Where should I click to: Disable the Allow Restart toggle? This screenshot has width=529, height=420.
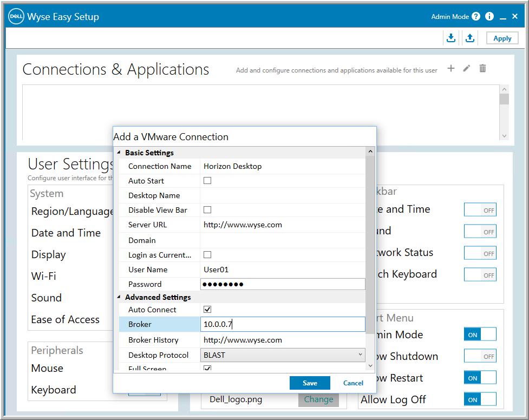[480, 378]
